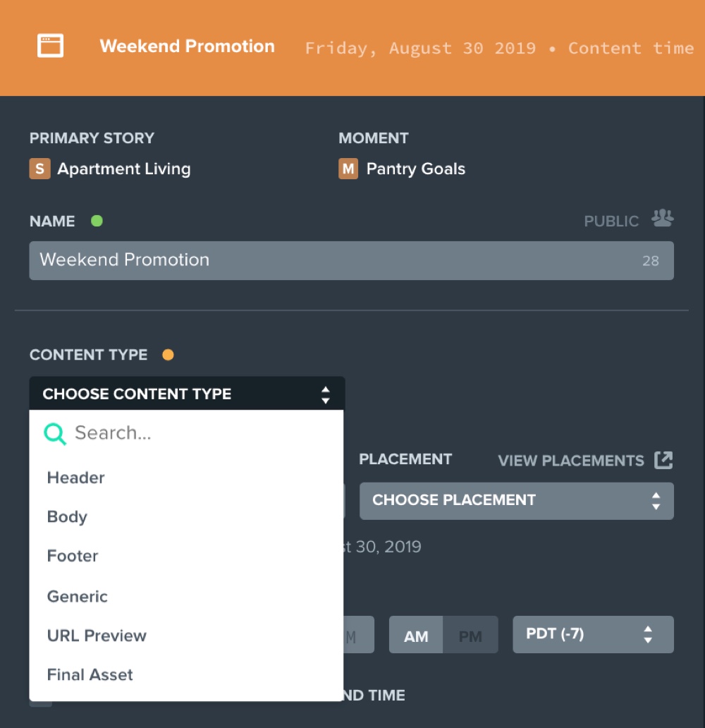This screenshot has width=705, height=728.
Task: Click the search magnifier icon in dropdown
Action: (x=55, y=434)
